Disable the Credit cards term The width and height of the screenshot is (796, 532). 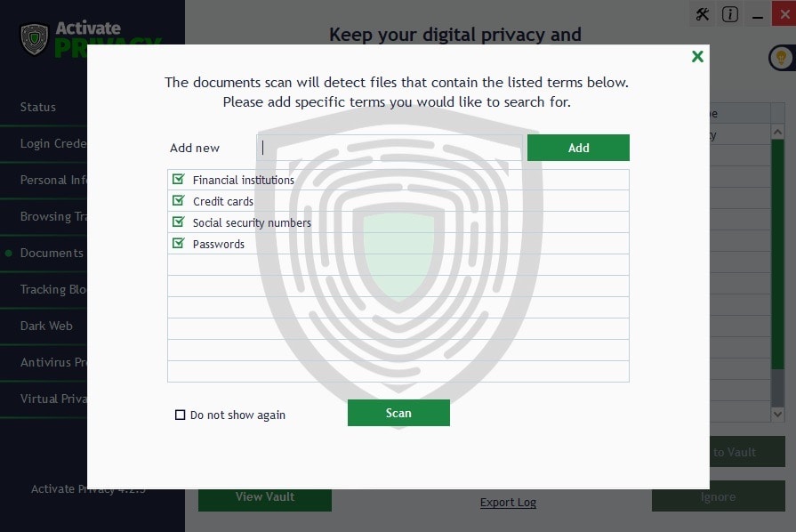[x=177, y=200]
